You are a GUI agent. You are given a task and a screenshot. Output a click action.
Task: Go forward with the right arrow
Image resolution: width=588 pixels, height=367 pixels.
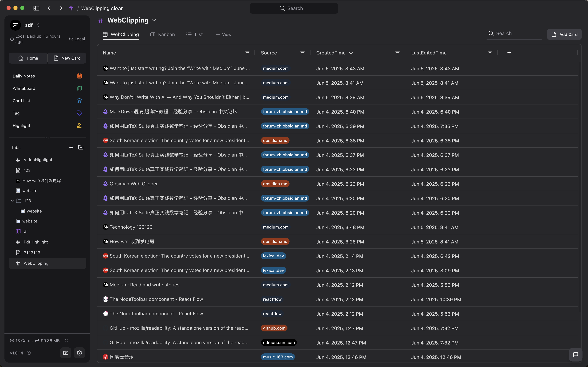click(x=61, y=8)
